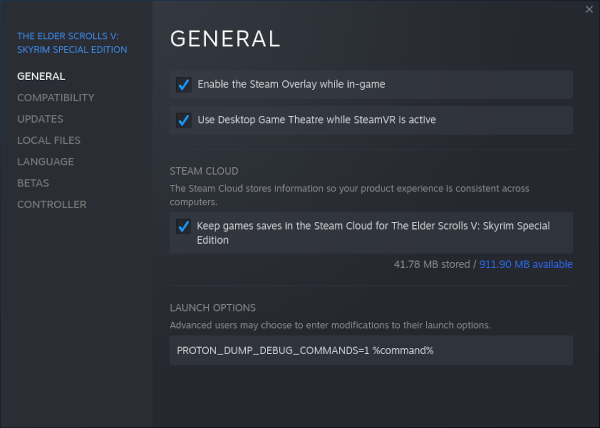Image resolution: width=600 pixels, height=428 pixels.
Task: Open the Controller settings tab
Action: tap(51, 205)
